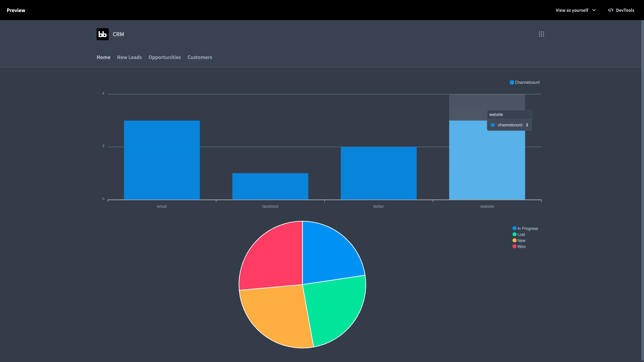Image resolution: width=644 pixels, height=362 pixels.
Task: Click the email x-axis label
Action: click(x=162, y=206)
